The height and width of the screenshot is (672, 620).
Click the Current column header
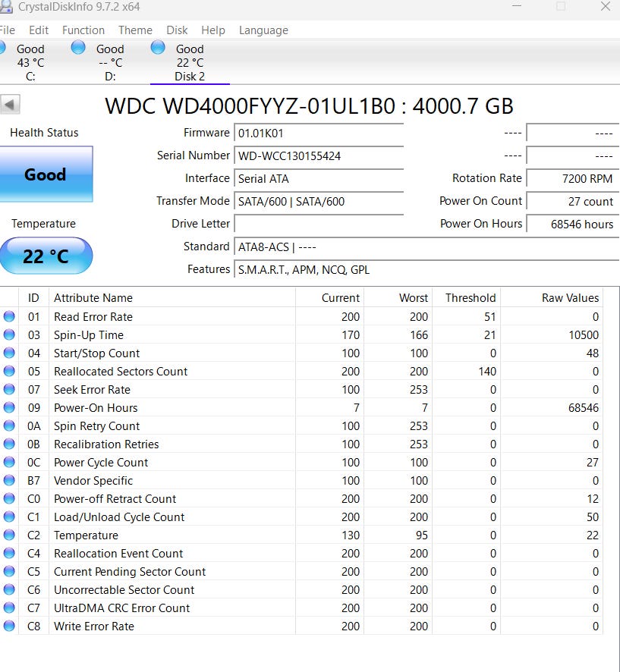tap(329, 298)
